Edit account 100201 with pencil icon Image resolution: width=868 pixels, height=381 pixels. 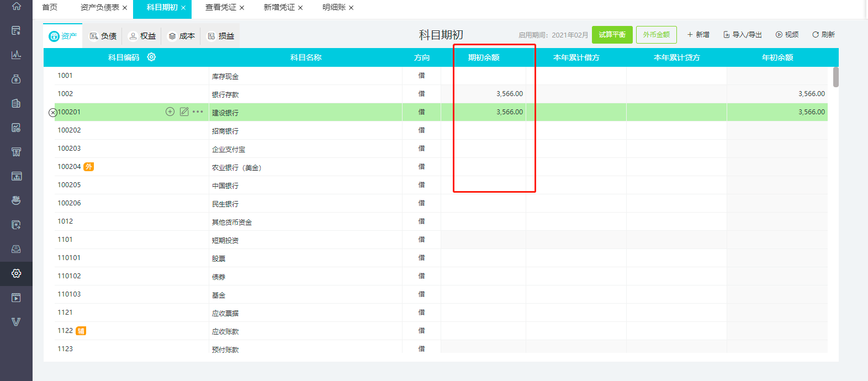click(184, 112)
